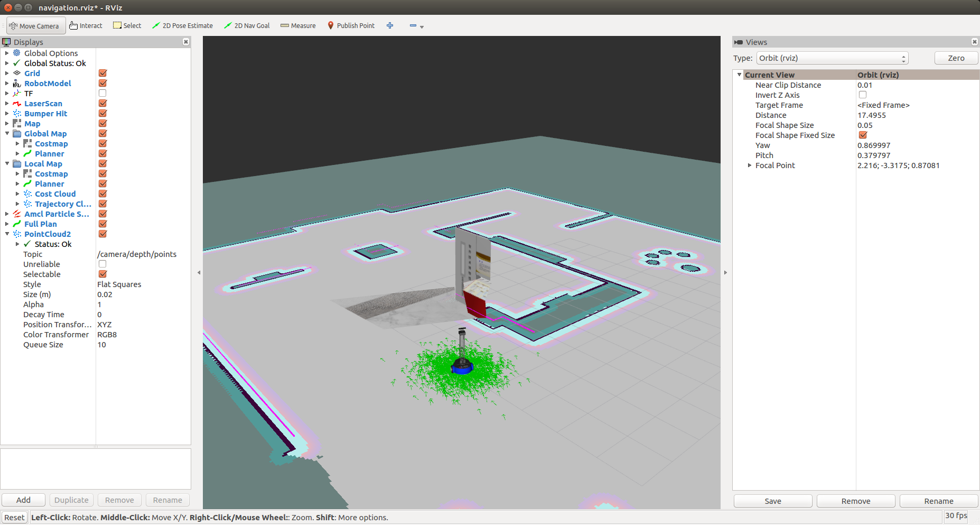Enable the TF display checkbox

click(x=102, y=94)
